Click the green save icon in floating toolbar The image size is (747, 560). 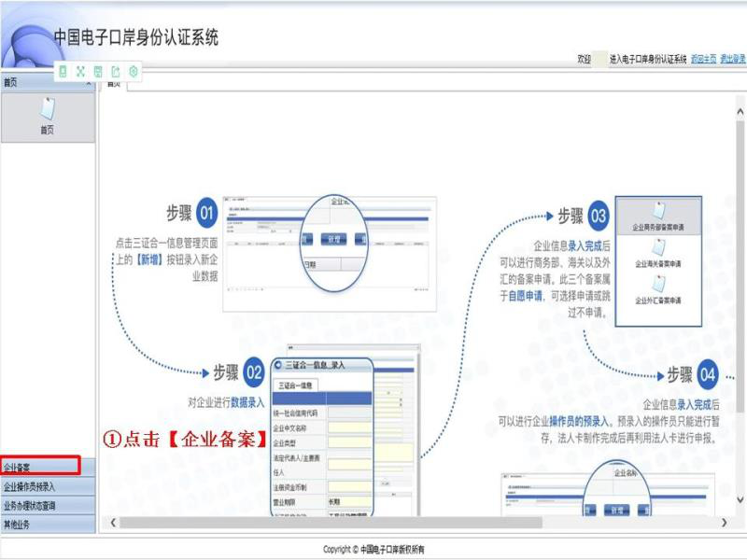(x=98, y=71)
